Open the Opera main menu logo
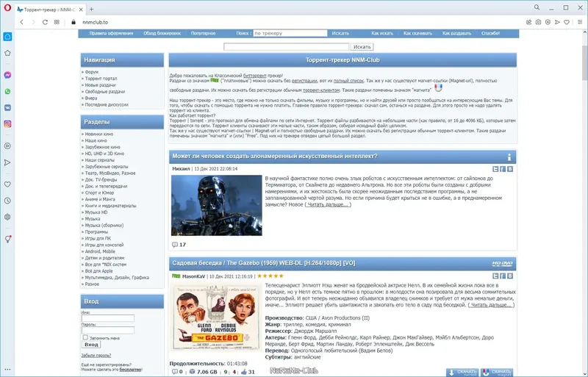The width and height of the screenshot is (588, 377). coord(7,8)
